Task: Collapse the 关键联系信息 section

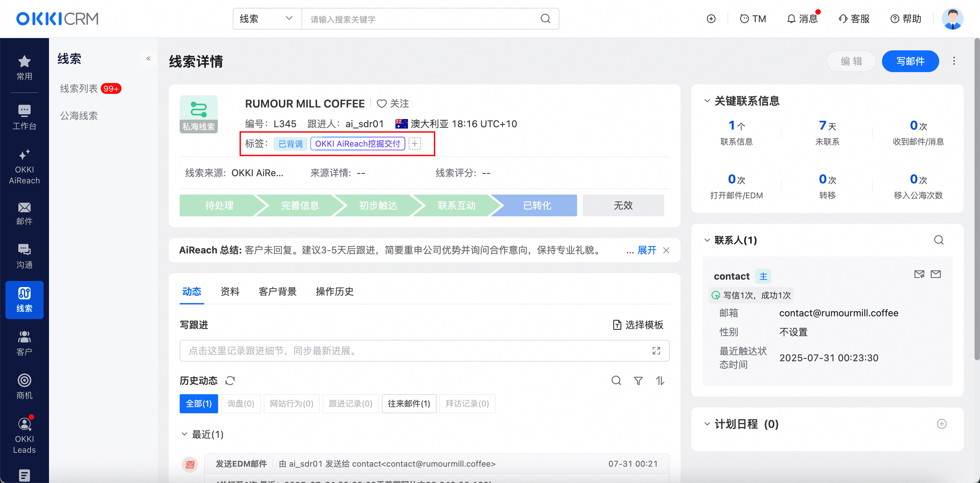Action: point(707,101)
